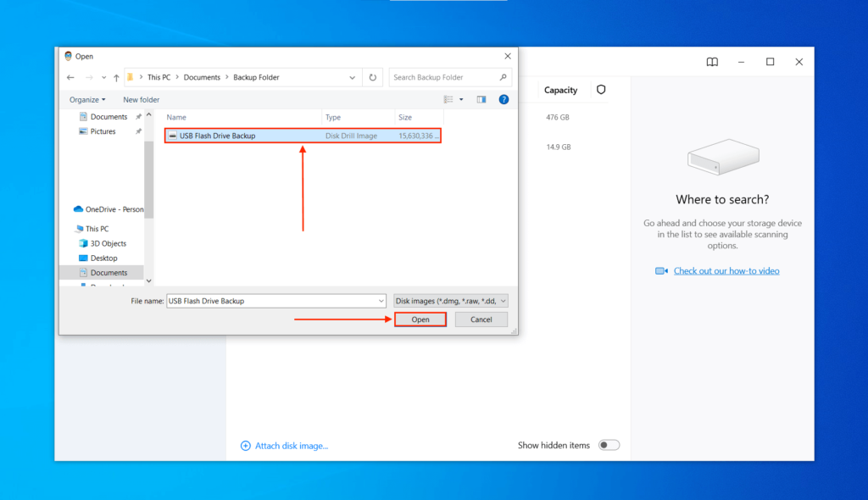Toggle Show hidden items switch

(x=609, y=444)
